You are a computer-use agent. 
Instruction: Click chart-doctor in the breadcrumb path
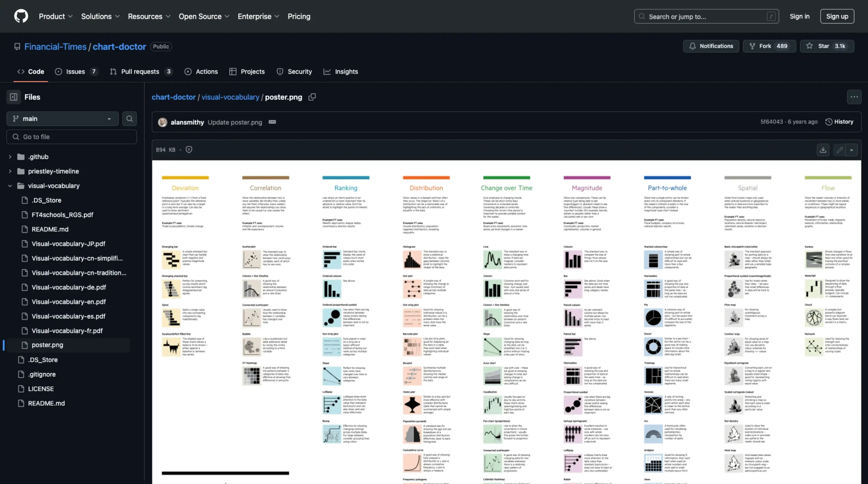tap(174, 97)
